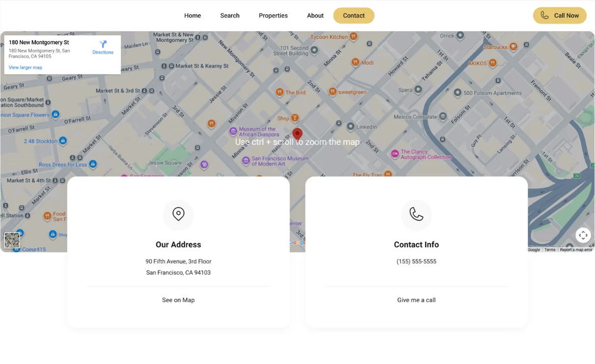Navigate to the About page
The width and height of the screenshot is (595, 364).
(315, 16)
